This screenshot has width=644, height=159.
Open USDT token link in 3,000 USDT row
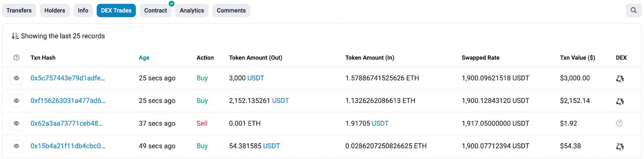coord(256,78)
